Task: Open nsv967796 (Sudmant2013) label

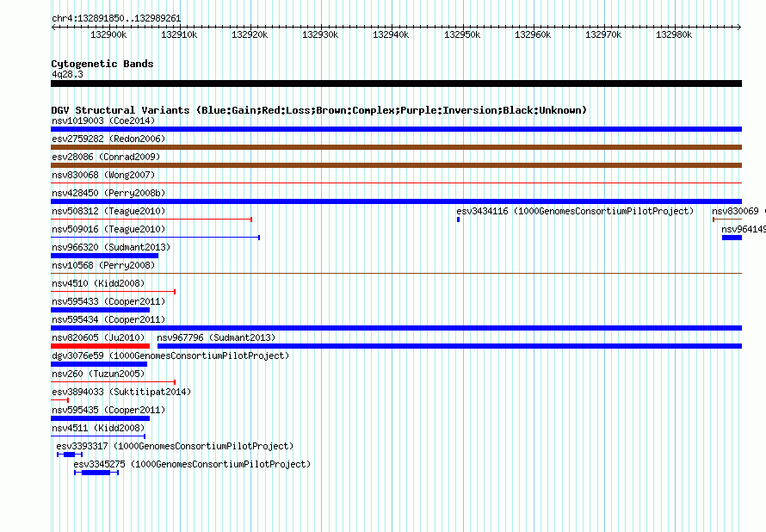Action: [x=216, y=337]
